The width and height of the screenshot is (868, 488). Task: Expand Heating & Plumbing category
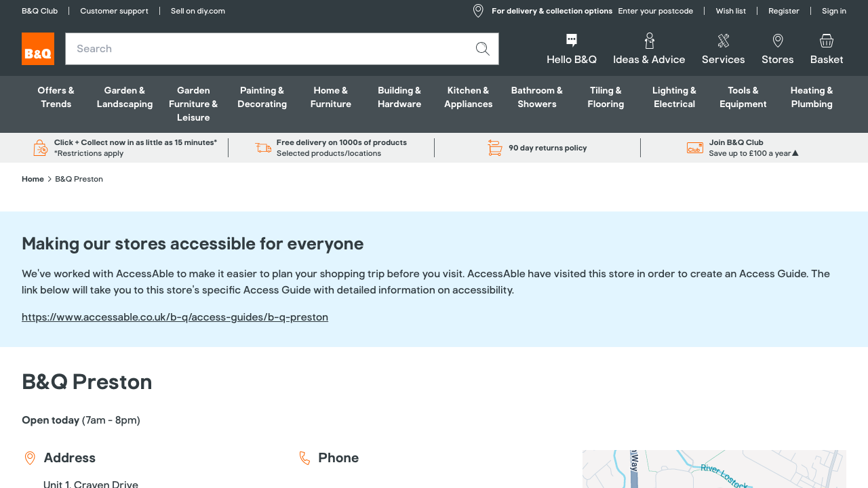click(x=811, y=97)
